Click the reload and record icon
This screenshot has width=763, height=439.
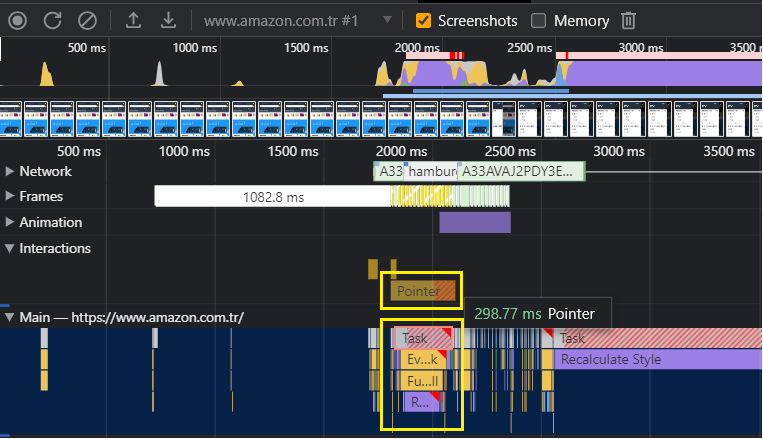click(x=53, y=20)
